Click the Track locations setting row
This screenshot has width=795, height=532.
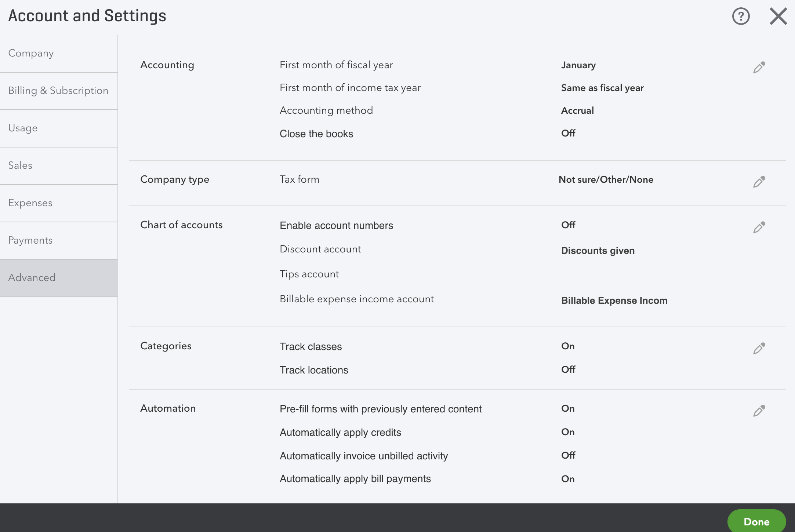coord(314,370)
